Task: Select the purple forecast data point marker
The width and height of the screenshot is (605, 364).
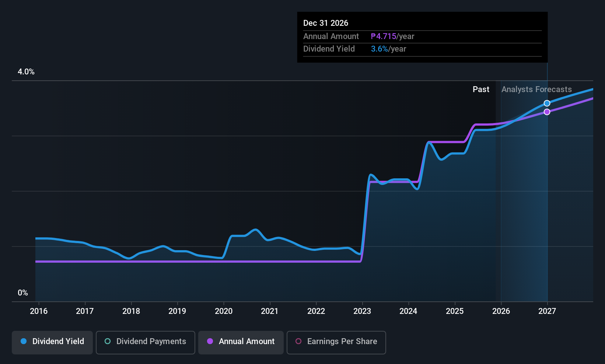Action: click(x=547, y=112)
